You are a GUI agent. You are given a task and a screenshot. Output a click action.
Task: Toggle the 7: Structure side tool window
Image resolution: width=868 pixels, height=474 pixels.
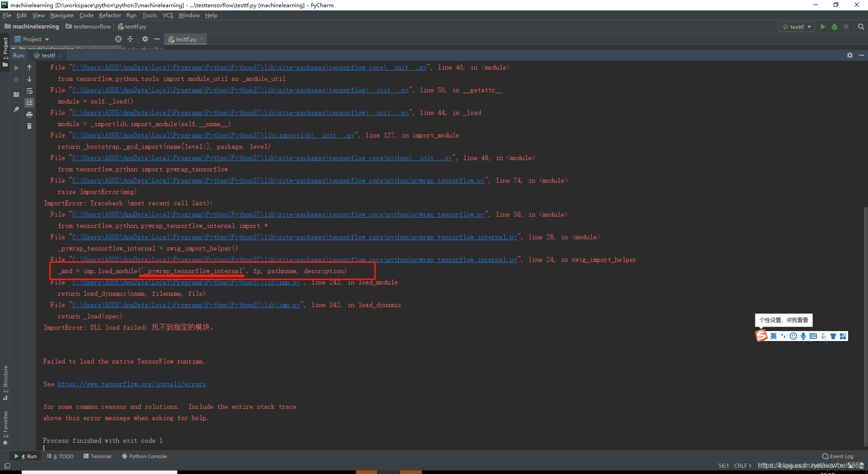pyautogui.click(x=5, y=383)
